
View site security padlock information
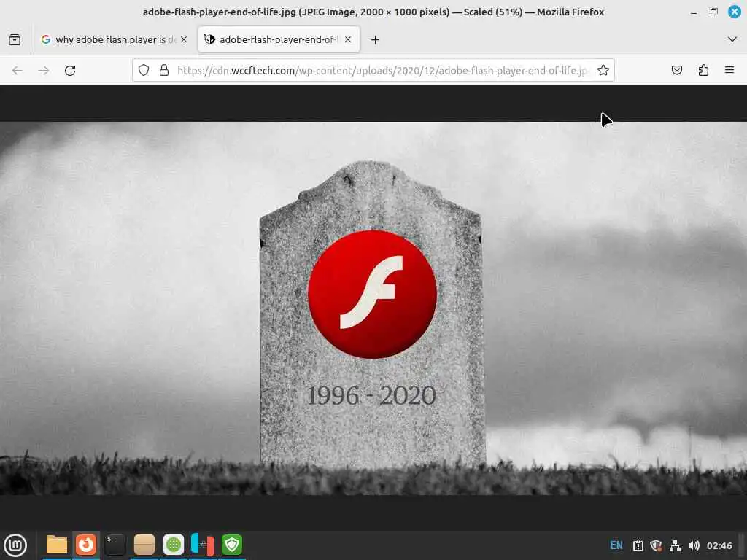164,71
